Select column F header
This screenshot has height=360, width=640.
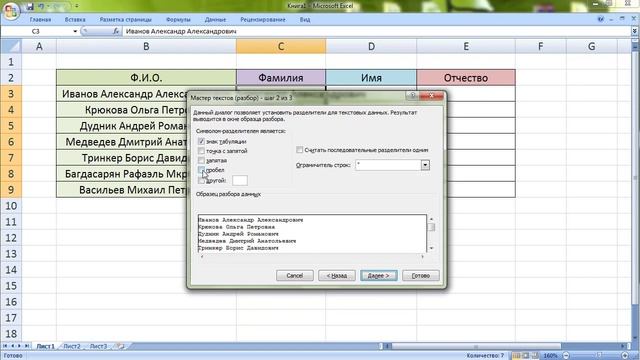pyautogui.click(x=540, y=46)
